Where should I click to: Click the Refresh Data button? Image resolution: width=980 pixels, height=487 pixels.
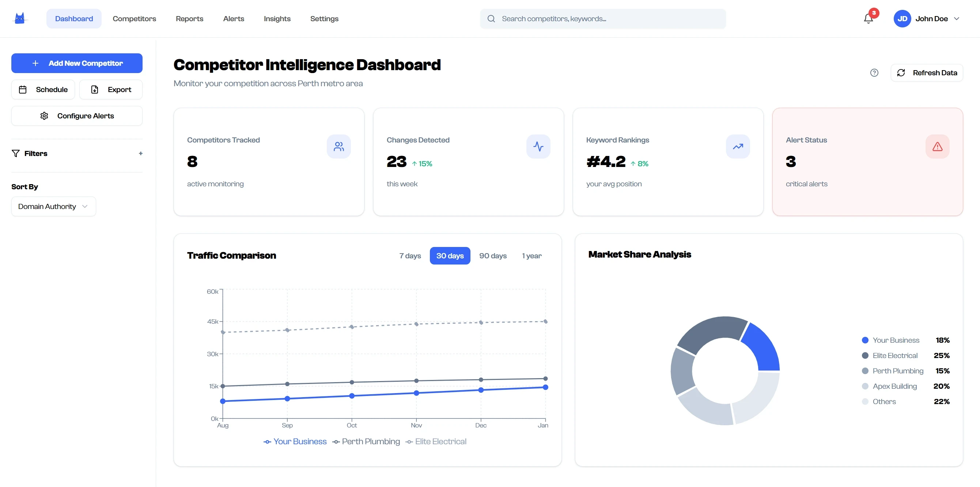[926, 73]
